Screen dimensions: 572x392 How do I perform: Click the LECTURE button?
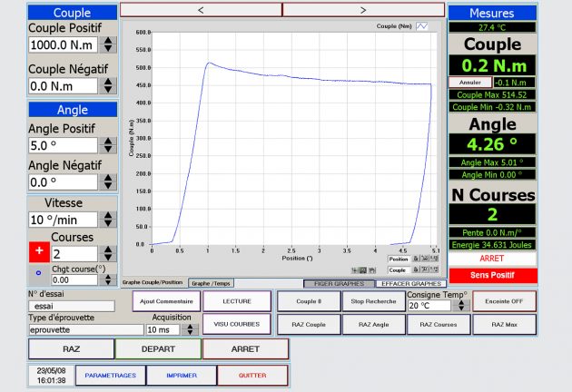237,301
